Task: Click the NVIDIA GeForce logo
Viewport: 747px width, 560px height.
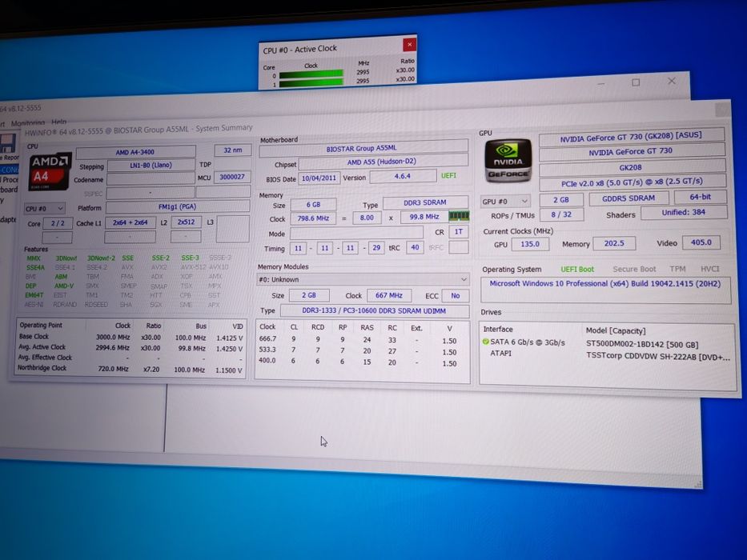Action: pos(508,161)
